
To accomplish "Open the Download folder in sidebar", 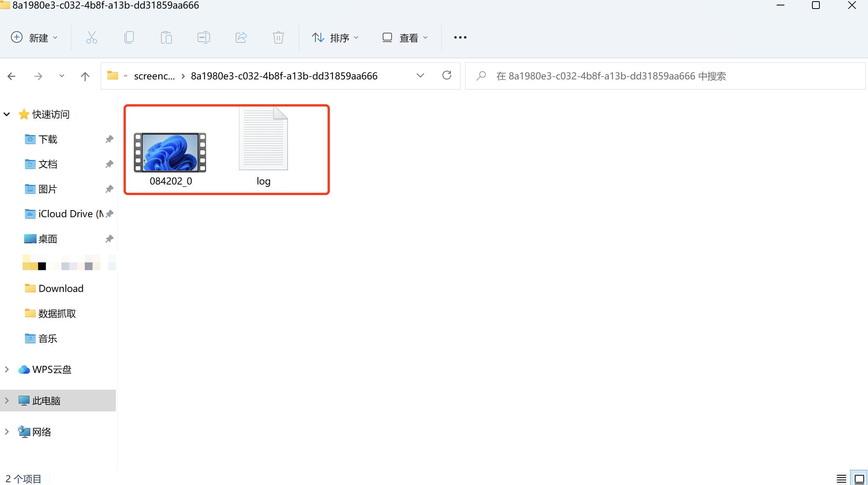I will pos(61,288).
